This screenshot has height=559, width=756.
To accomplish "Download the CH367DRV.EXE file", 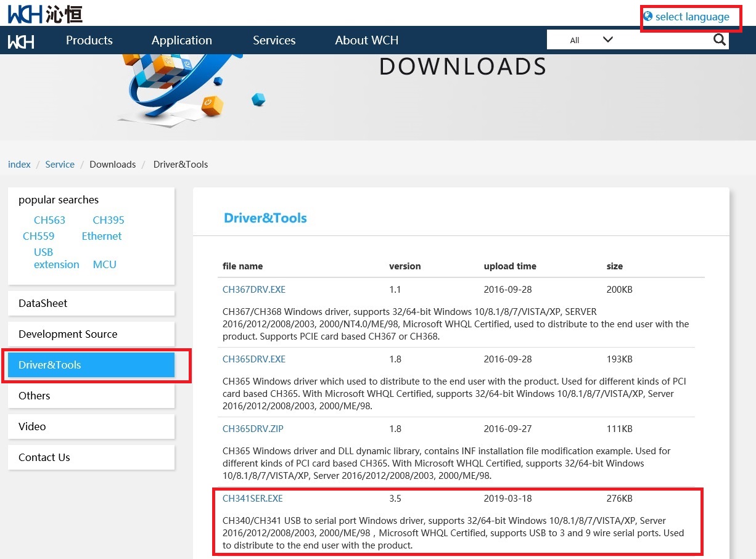I will click(x=253, y=290).
